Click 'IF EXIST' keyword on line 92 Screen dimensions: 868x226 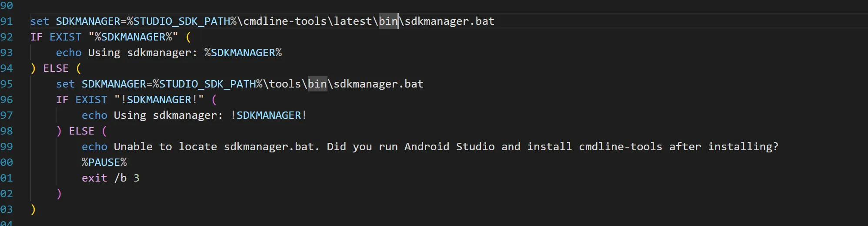pyautogui.click(x=56, y=37)
